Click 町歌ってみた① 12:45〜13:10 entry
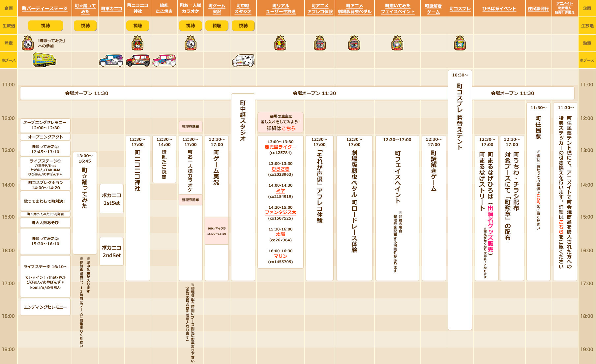 click(45, 149)
